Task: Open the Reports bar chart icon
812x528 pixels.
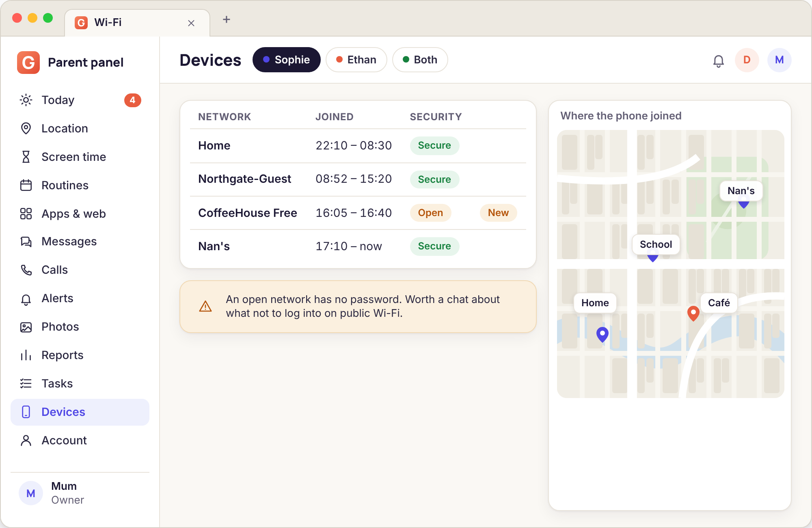Action: 26,355
